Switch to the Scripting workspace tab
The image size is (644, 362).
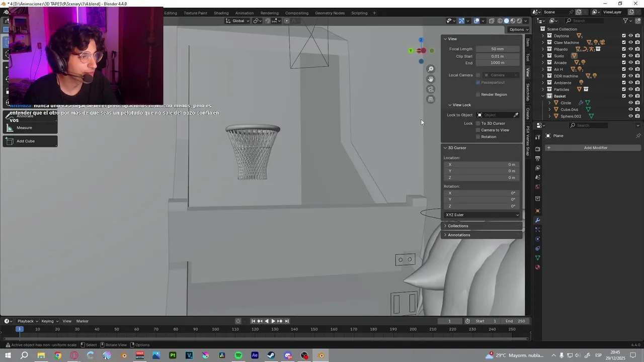(359, 13)
